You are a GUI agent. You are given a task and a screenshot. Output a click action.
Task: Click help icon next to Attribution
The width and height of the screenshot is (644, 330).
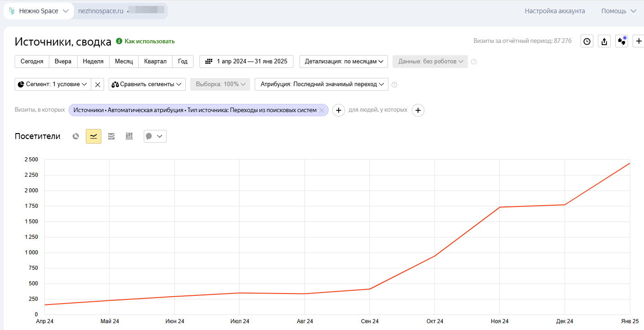394,84
